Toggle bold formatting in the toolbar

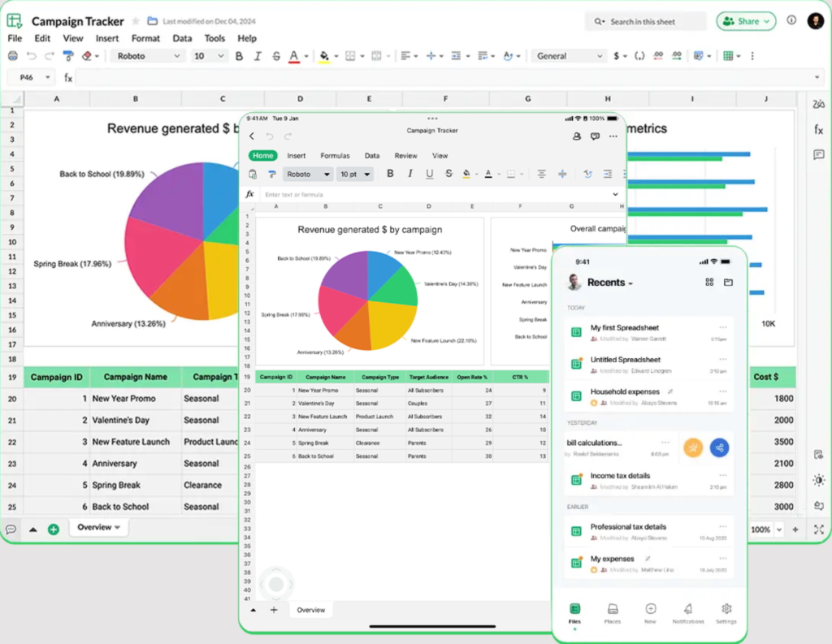click(238, 56)
